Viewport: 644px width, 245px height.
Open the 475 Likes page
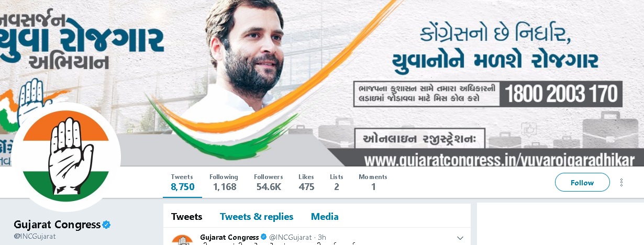pyautogui.click(x=306, y=182)
